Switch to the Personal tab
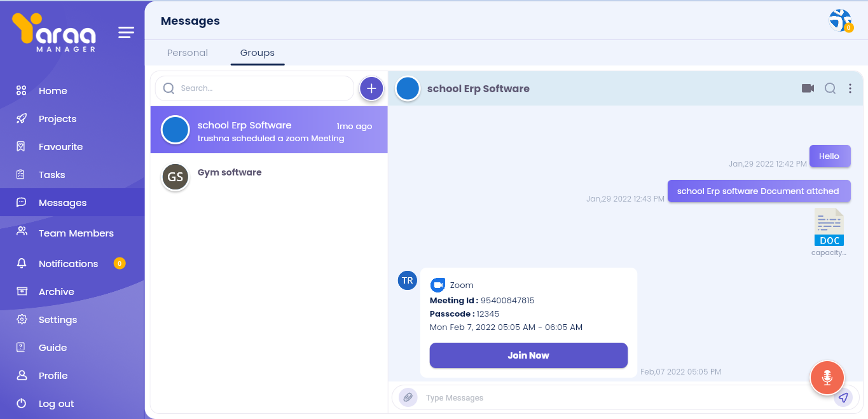Image resolution: width=868 pixels, height=419 pixels. pos(187,53)
